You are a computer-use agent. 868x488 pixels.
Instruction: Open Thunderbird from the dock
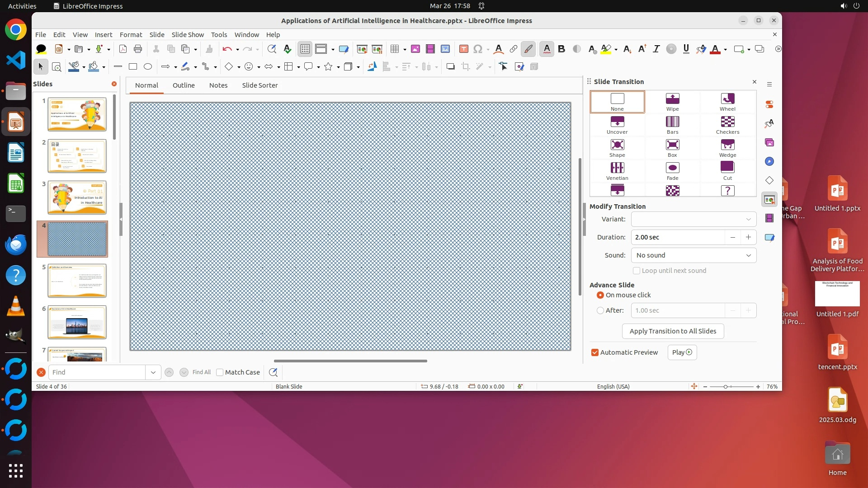point(16,244)
